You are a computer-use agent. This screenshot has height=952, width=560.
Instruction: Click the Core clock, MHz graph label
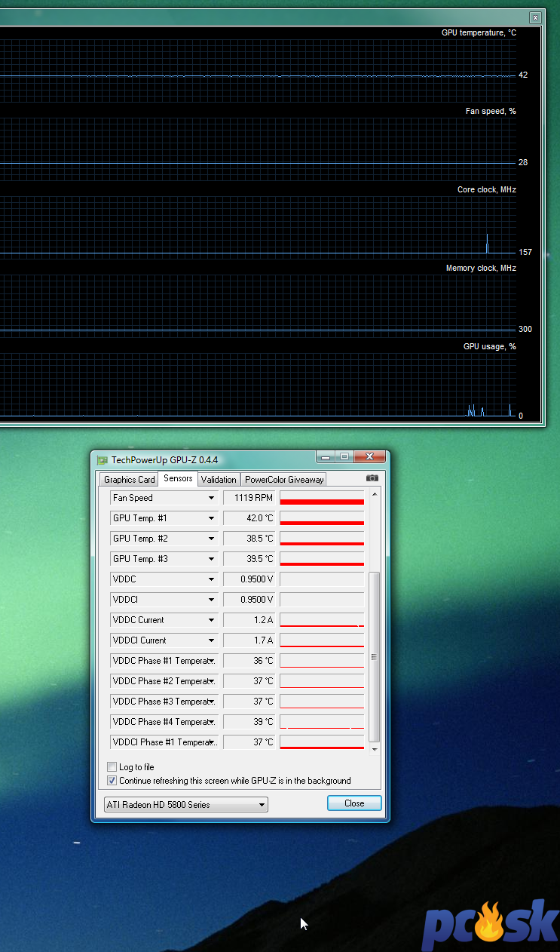(487, 189)
